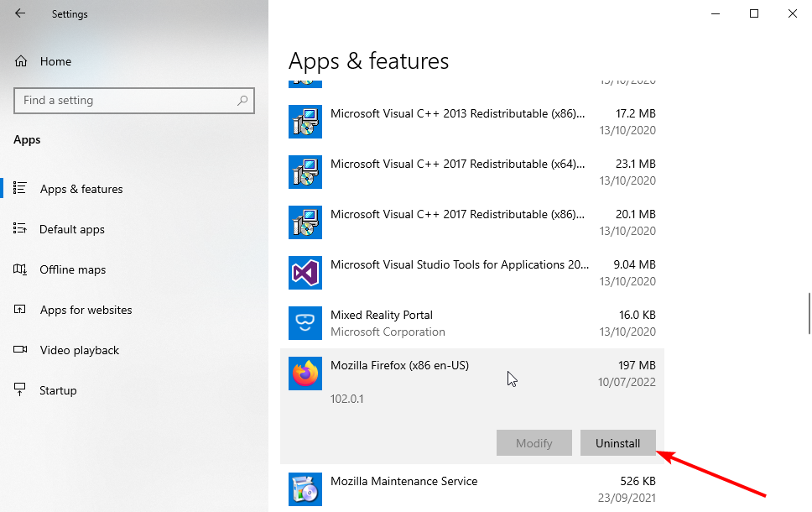Click the Mozilla Firefox app icon
Image resolution: width=812 pixels, height=512 pixels.
(x=305, y=374)
